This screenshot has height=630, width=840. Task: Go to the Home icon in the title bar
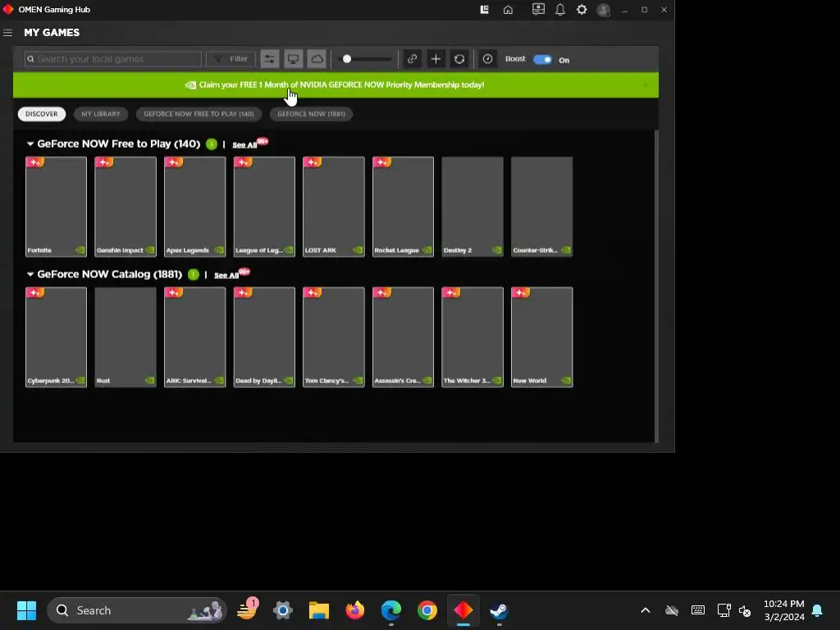pyautogui.click(x=508, y=10)
